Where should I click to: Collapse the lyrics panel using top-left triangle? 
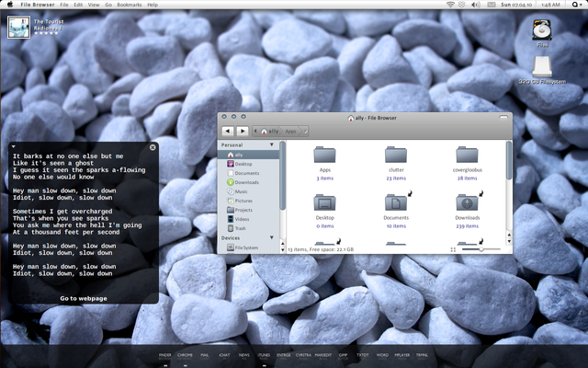click(x=14, y=147)
